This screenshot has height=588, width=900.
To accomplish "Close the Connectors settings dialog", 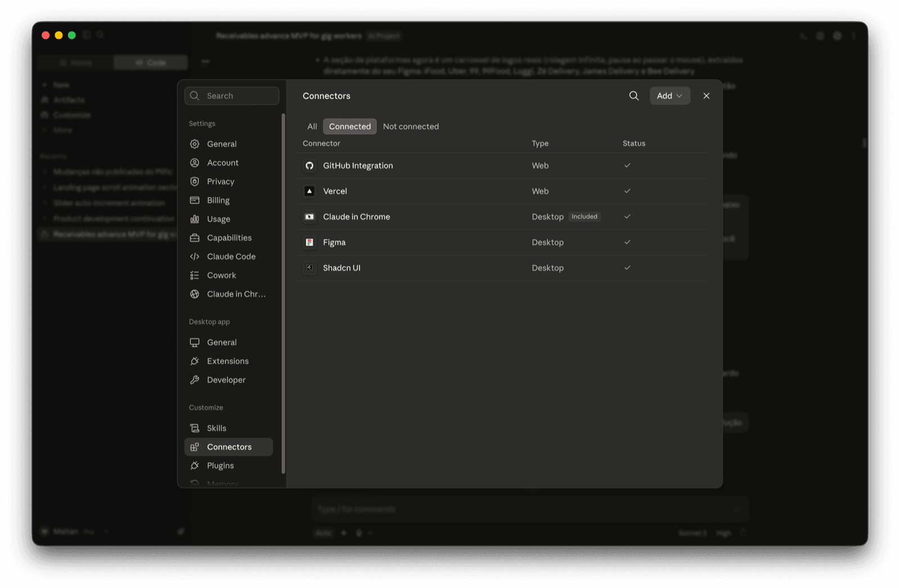I will pos(706,96).
